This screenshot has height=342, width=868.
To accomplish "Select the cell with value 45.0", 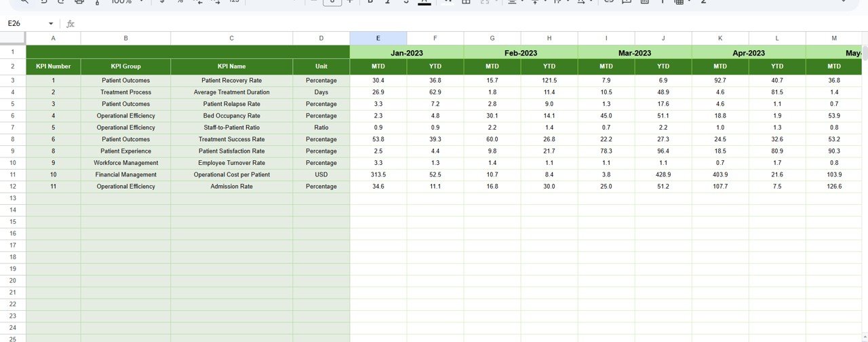I will coord(606,116).
